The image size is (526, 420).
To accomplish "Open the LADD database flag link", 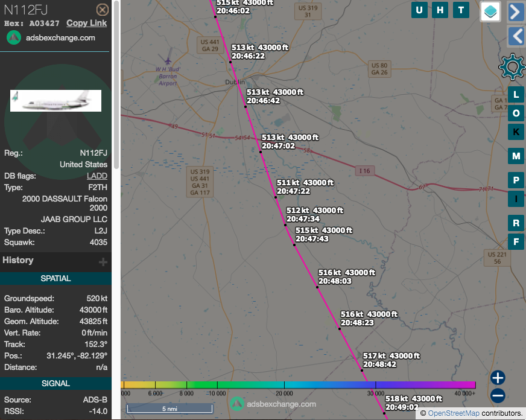I will (x=97, y=176).
